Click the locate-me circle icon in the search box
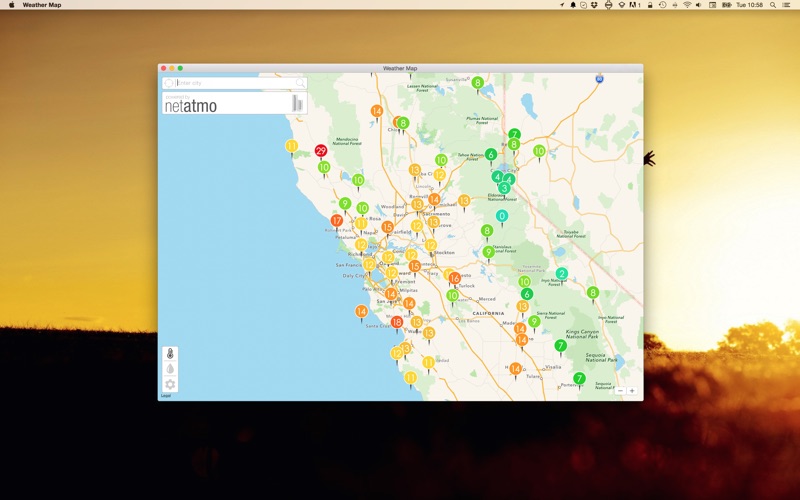The height and width of the screenshot is (500, 800). [x=169, y=83]
